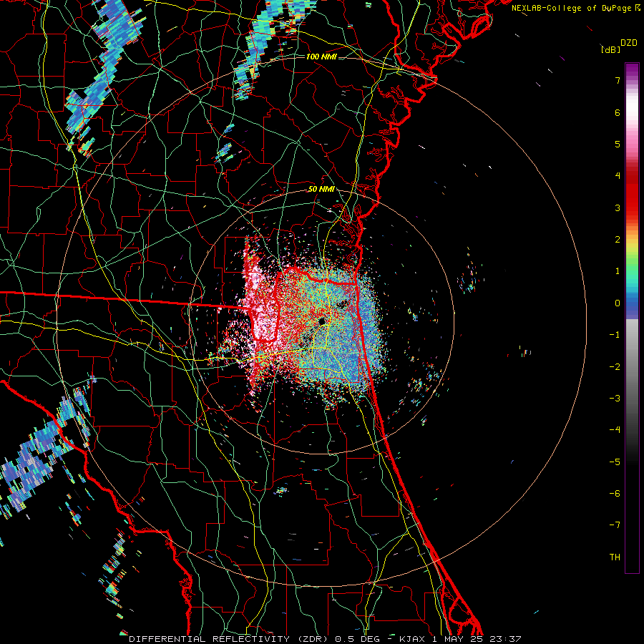Click the ZDR color scale bar
Image resolution: width=644 pixels, height=644 pixels.
632,318
